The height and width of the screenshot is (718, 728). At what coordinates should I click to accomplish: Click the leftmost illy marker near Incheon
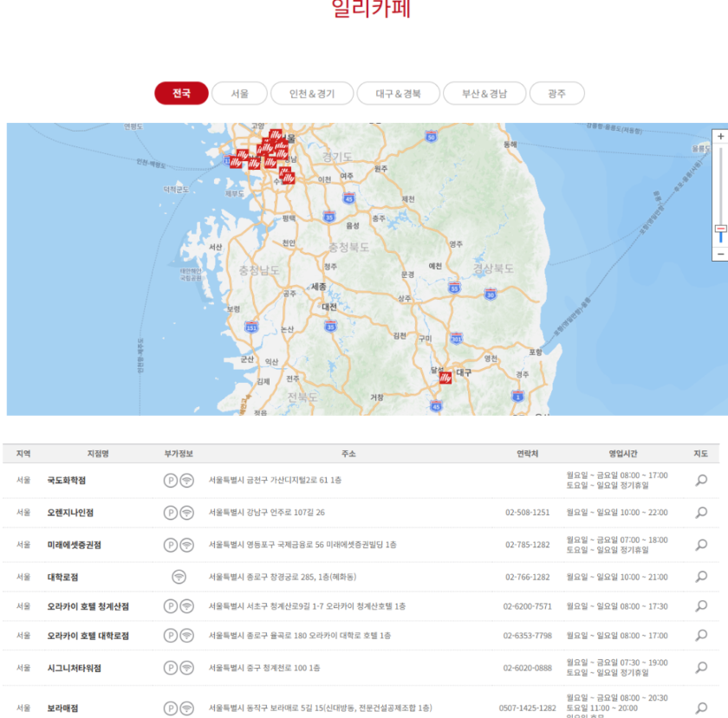236,163
